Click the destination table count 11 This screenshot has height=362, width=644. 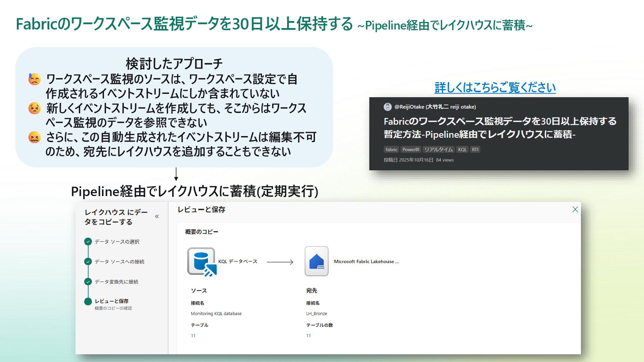309,336
